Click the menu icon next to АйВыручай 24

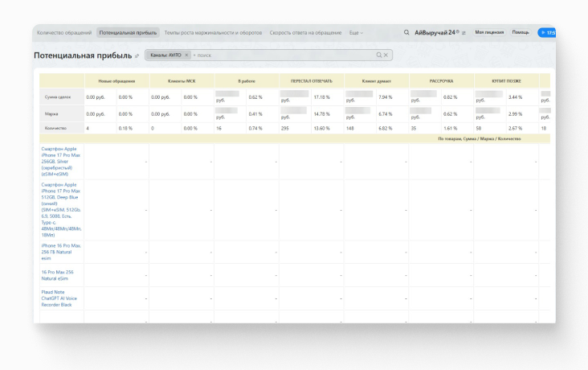(463, 33)
